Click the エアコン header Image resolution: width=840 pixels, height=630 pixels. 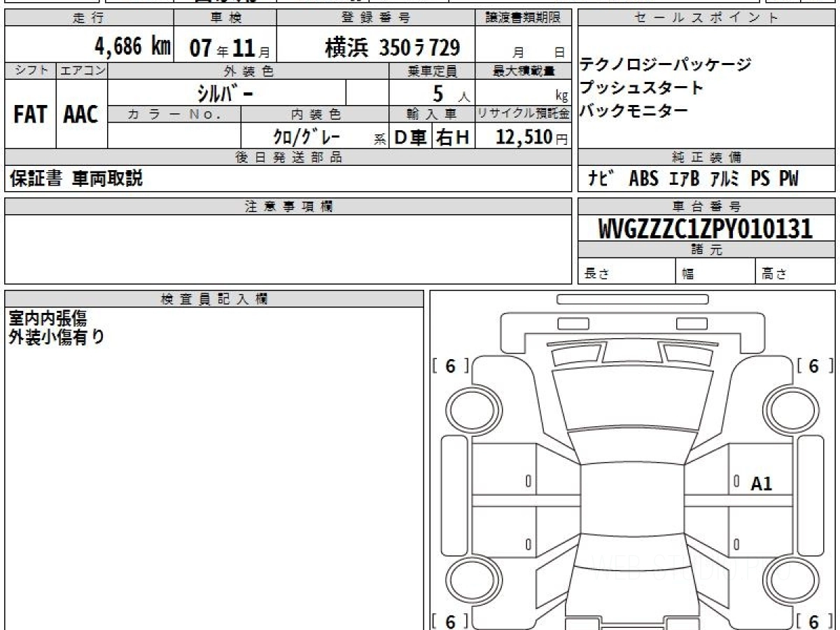pos(82,70)
